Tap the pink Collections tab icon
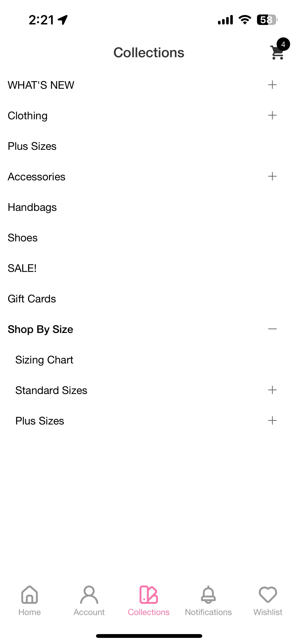The image size is (298, 644). point(149,595)
